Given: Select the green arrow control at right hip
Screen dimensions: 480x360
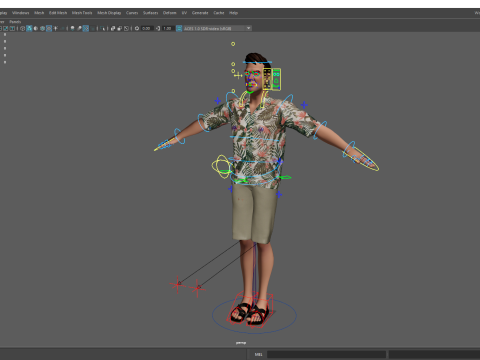Looking at the screenshot, I should [285, 177].
